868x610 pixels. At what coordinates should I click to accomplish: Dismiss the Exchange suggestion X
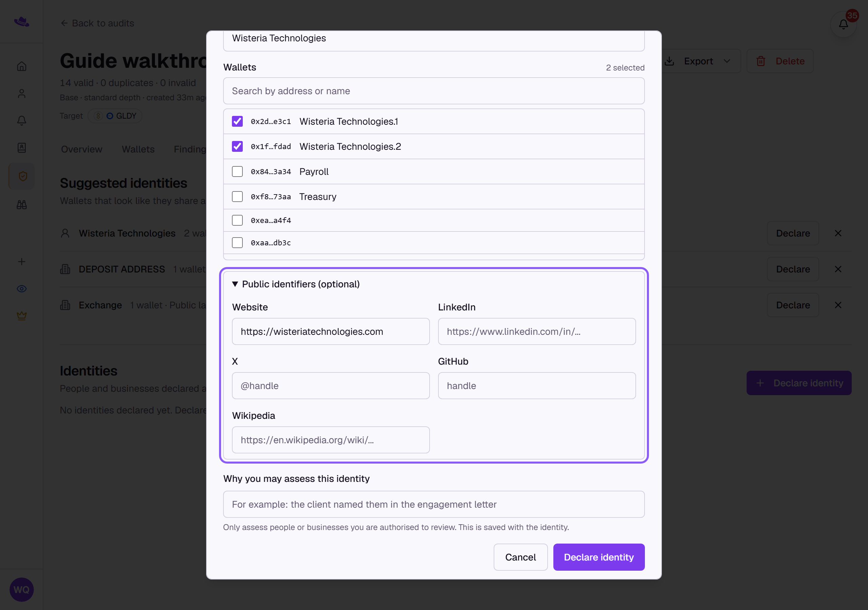(x=838, y=305)
